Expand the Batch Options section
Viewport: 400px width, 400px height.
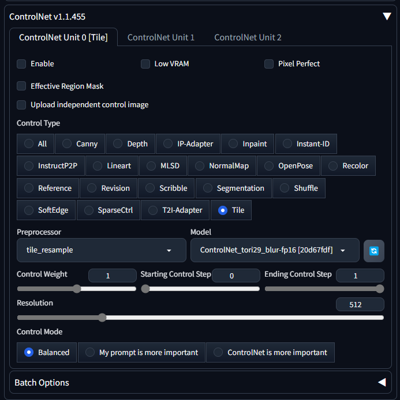coord(382,382)
